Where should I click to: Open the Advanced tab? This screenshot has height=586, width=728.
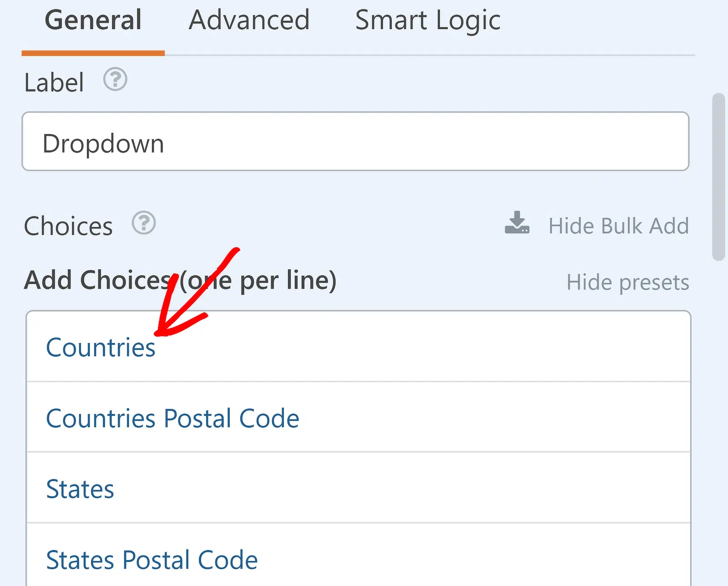(x=249, y=20)
